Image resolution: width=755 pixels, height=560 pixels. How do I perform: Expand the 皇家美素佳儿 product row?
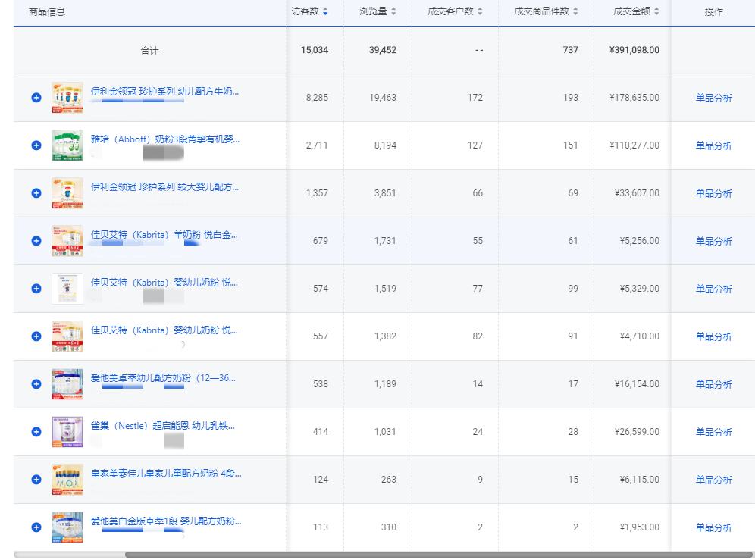click(36, 480)
